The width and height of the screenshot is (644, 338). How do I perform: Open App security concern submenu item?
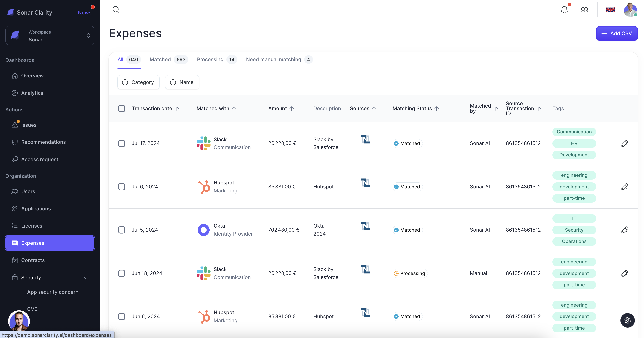53,292
